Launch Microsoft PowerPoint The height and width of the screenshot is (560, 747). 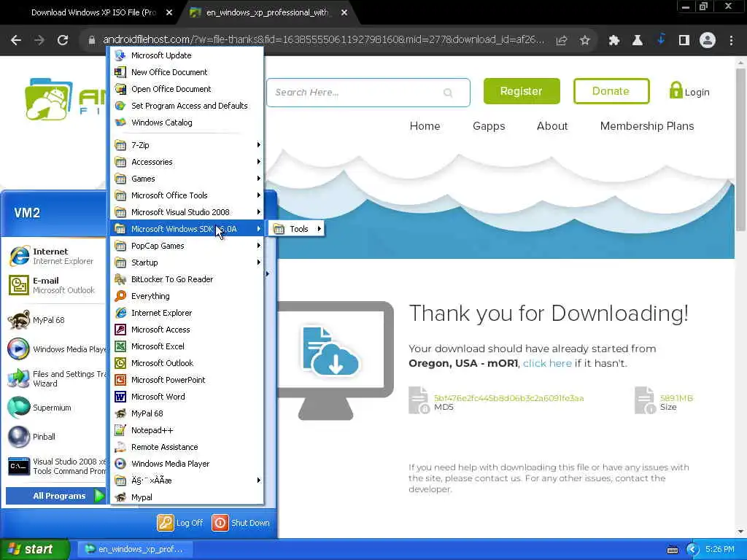pos(187,379)
